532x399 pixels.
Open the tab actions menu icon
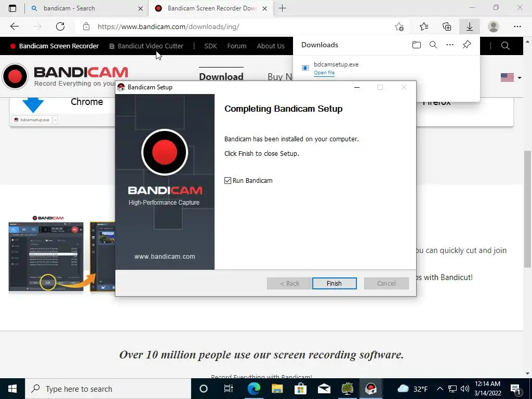[12, 8]
